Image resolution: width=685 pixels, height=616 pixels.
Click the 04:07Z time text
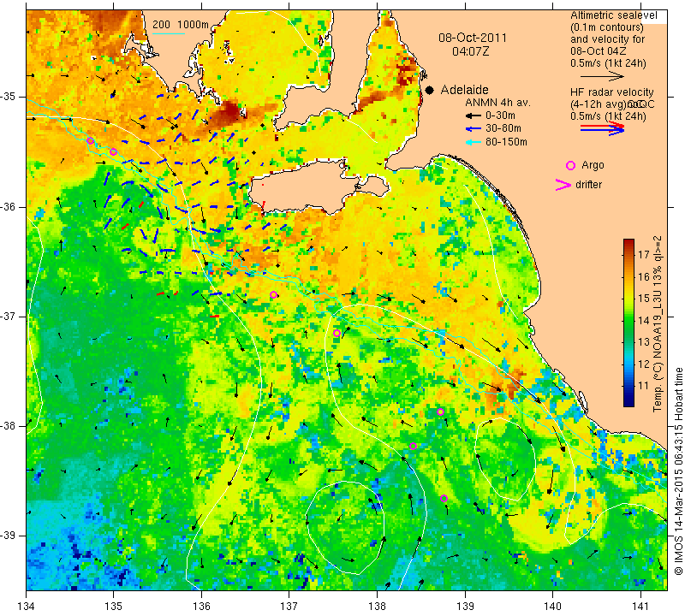(x=470, y=51)
